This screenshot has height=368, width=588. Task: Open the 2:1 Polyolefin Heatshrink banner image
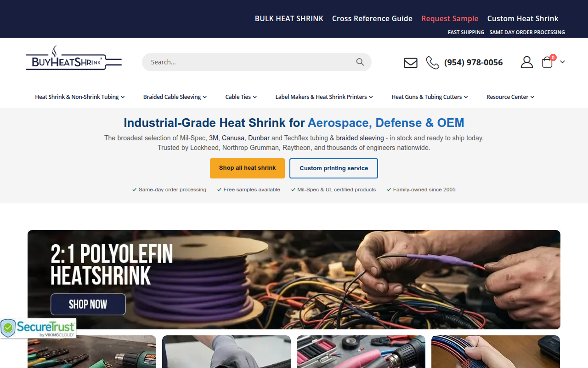tap(294, 280)
